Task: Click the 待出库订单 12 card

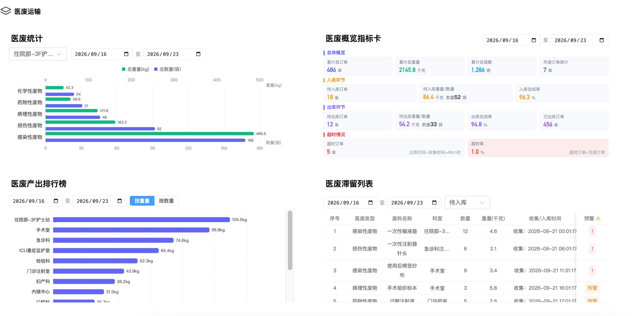Action: click(358, 121)
